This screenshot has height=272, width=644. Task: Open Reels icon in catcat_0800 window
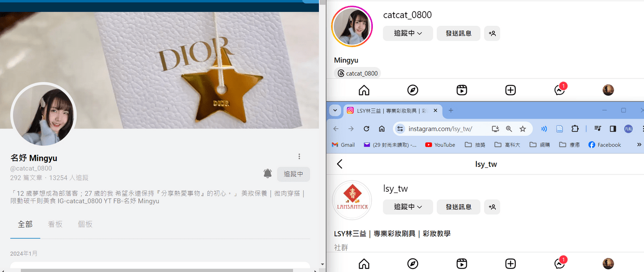click(462, 90)
